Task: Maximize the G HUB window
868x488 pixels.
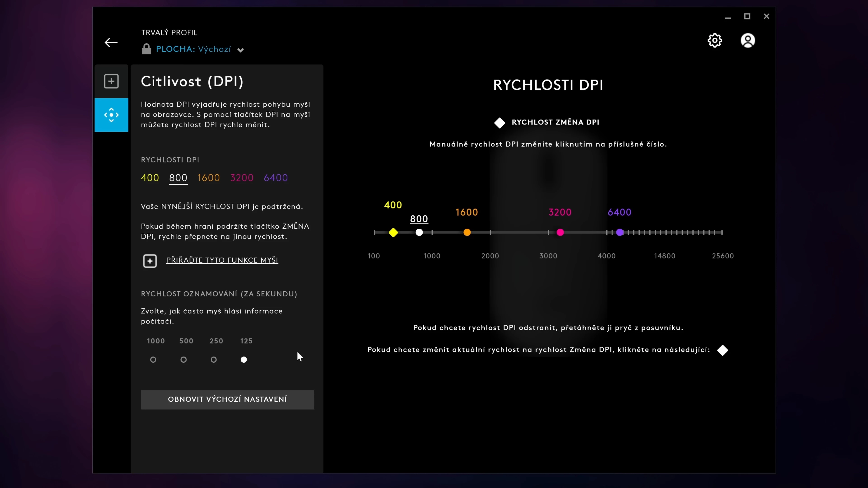Action: (x=747, y=16)
